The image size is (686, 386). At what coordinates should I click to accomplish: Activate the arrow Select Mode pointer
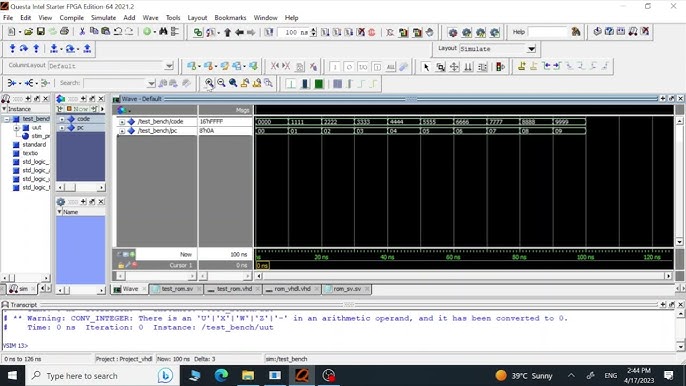(x=426, y=67)
